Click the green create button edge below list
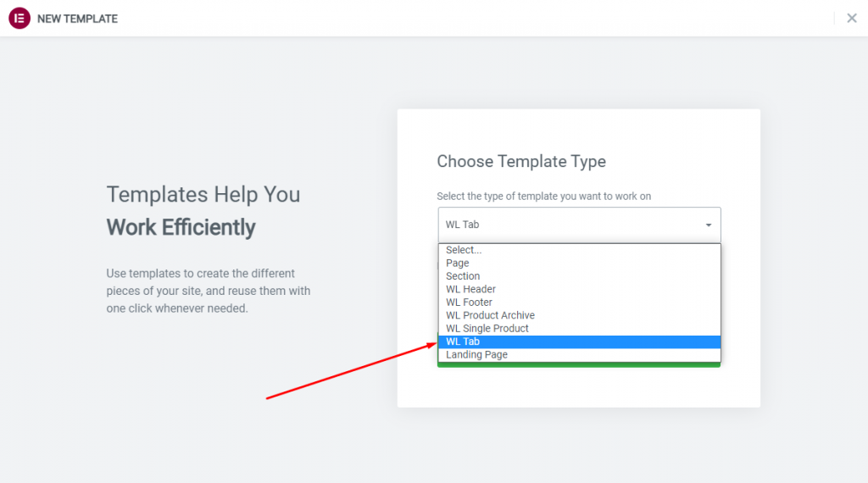 click(x=579, y=365)
